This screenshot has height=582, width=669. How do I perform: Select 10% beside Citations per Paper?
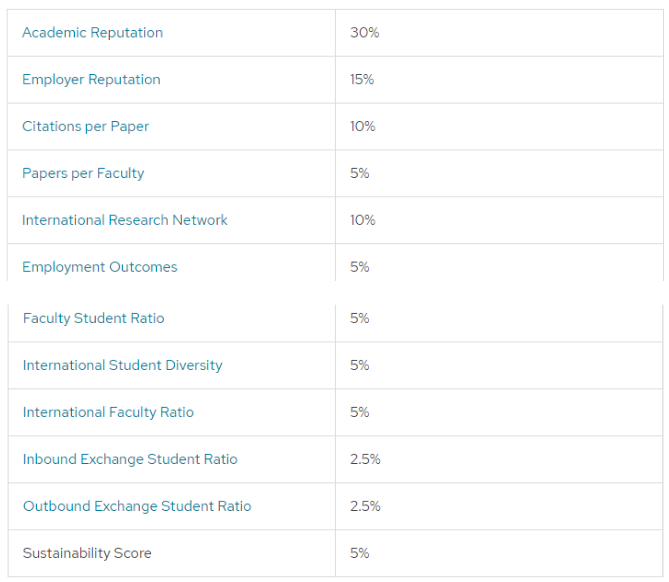[363, 126]
